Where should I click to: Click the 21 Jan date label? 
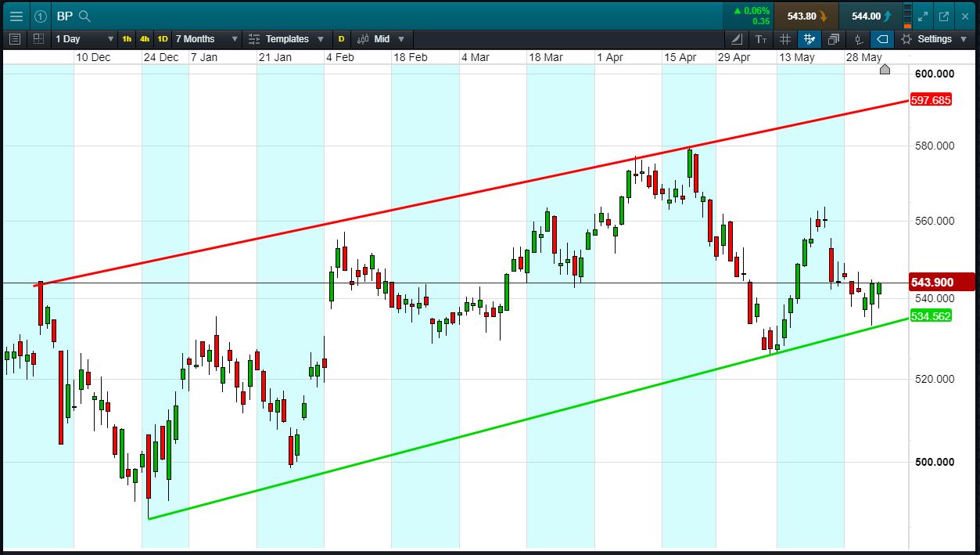pyautogui.click(x=275, y=57)
